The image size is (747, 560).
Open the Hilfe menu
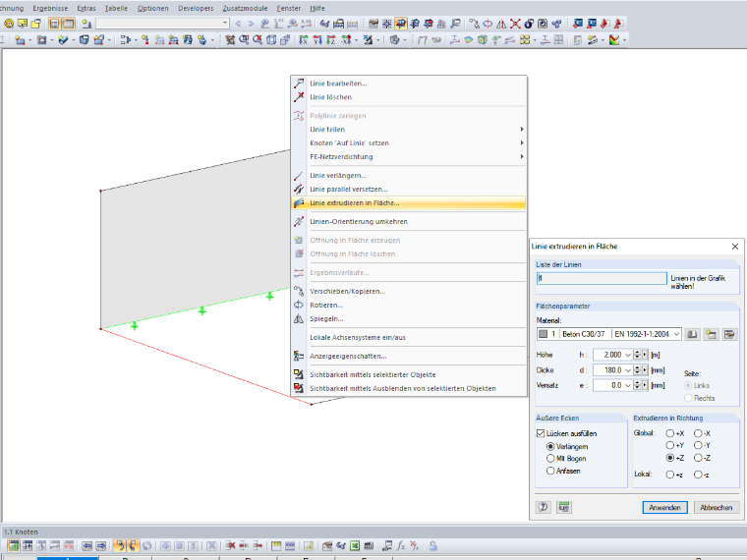coord(317,8)
